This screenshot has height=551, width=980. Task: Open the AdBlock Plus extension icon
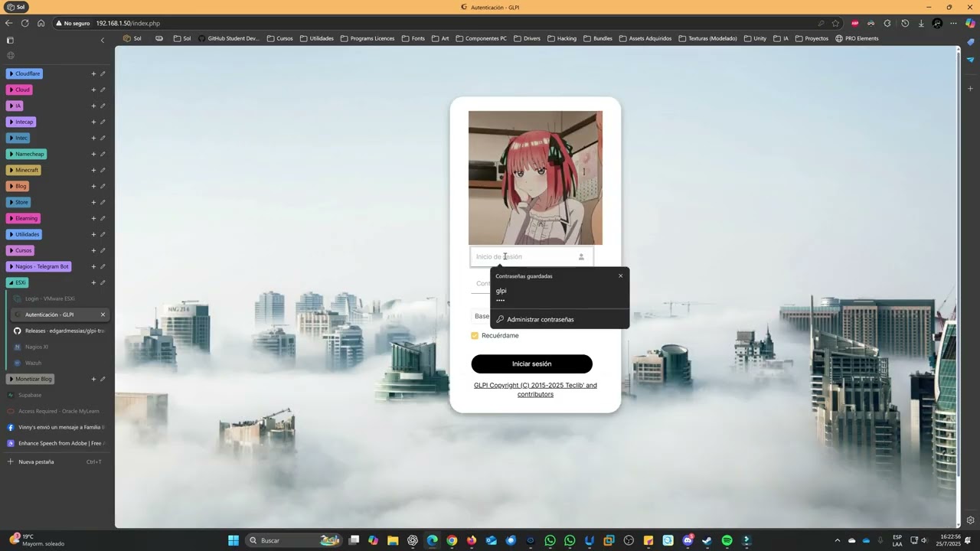point(855,23)
